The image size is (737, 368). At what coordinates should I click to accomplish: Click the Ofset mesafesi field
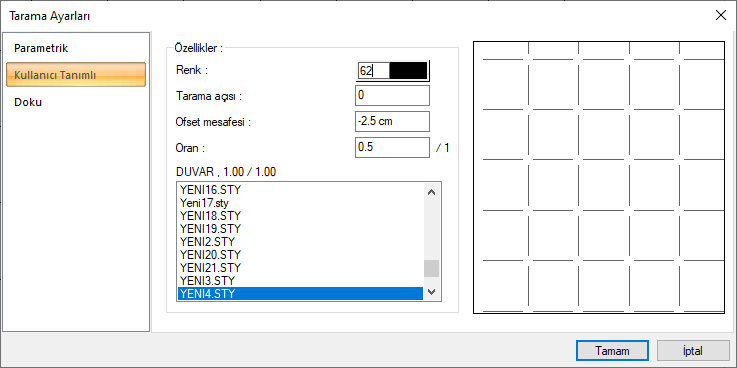392,121
